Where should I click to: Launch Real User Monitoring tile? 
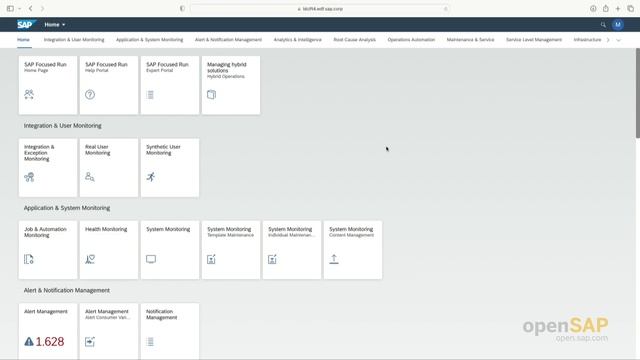[x=109, y=168]
